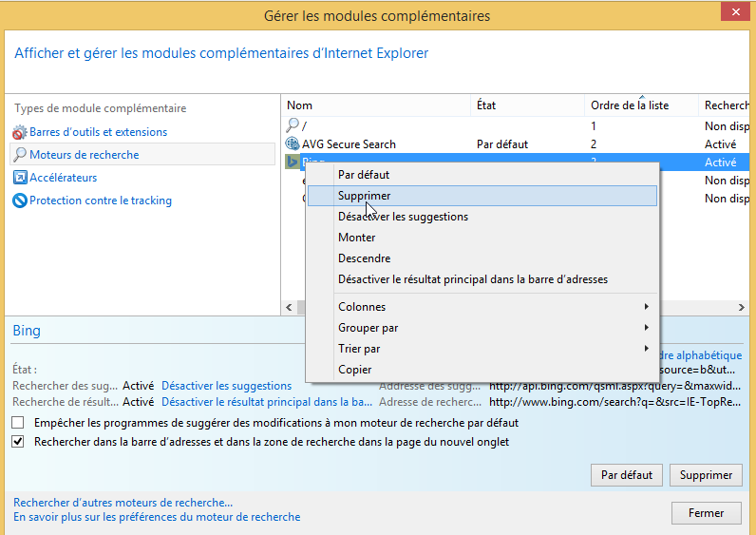Screen dimensions: 756x535
Task: Click the Accélérateurs arrow icon
Action: click(x=20, y=178)
